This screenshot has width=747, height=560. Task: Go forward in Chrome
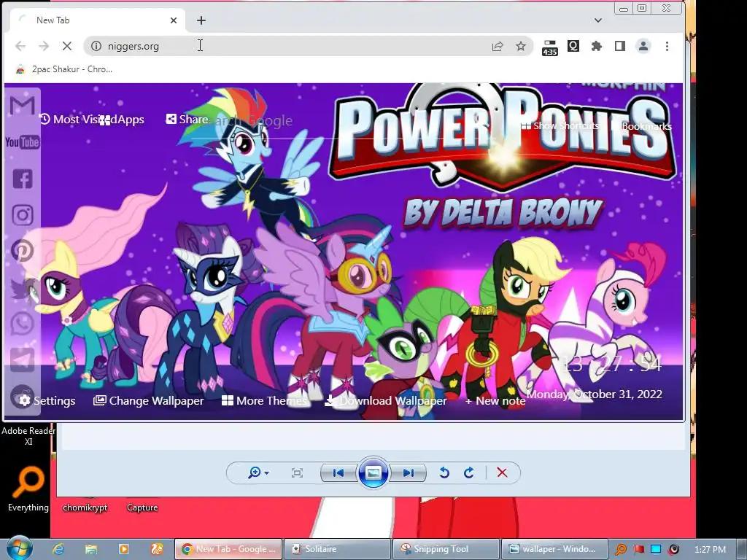(44, 46)
